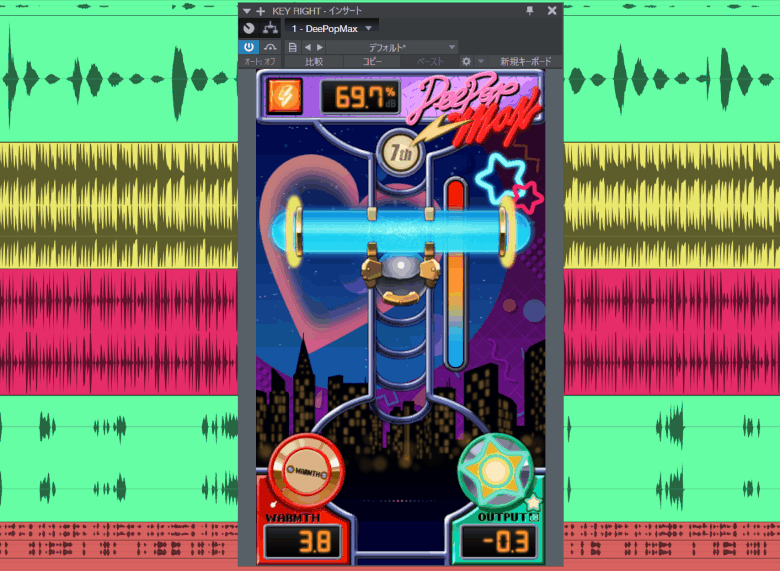This screenshot has height=571, width=780.
Task: Click the green star OUTPUT knob
Action: pyautogui.click(x=495, y=470)
